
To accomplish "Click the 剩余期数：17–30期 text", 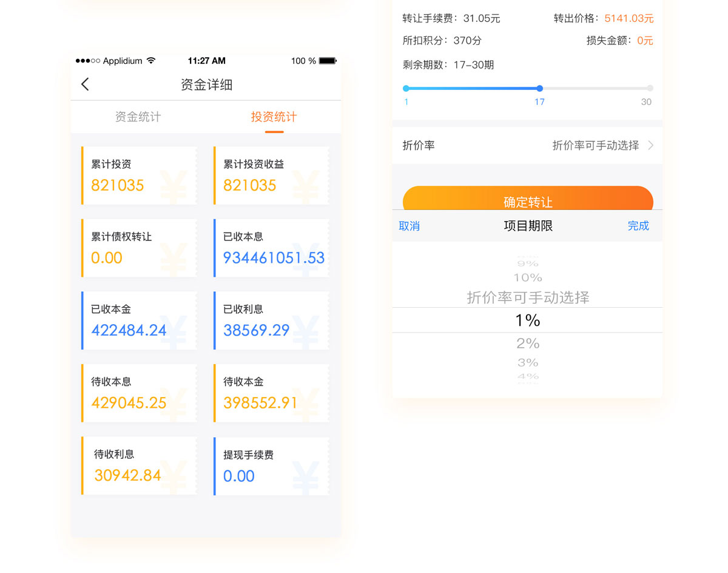I will [448, 64].
